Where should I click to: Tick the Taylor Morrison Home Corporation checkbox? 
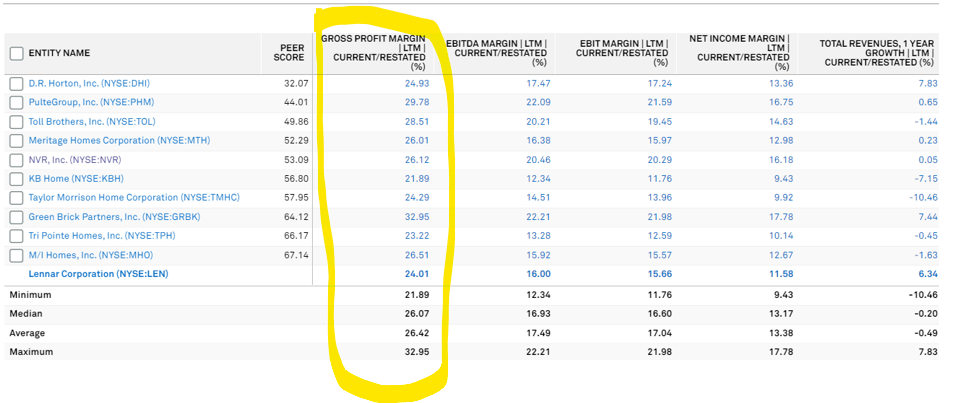pos(17,198)
